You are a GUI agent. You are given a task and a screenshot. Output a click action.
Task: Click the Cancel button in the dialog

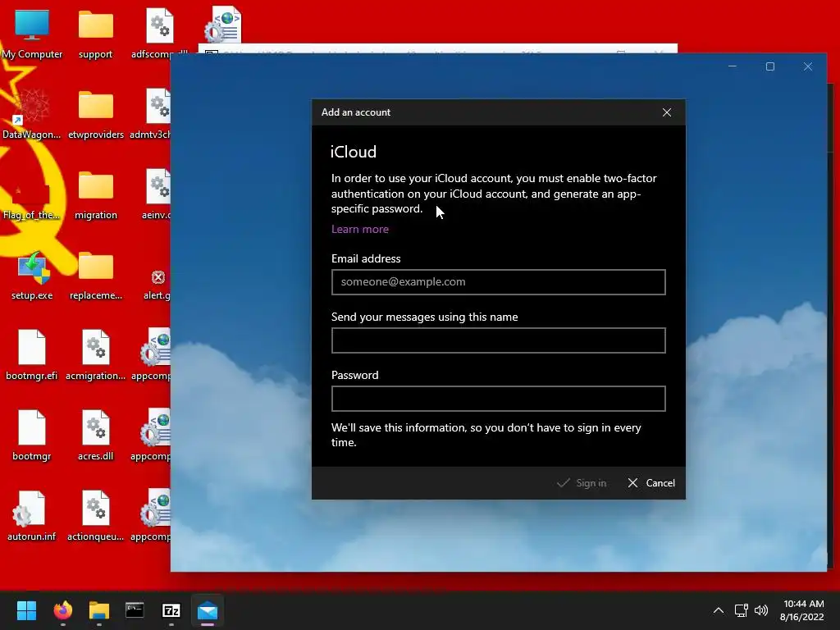tap(651, 483)
